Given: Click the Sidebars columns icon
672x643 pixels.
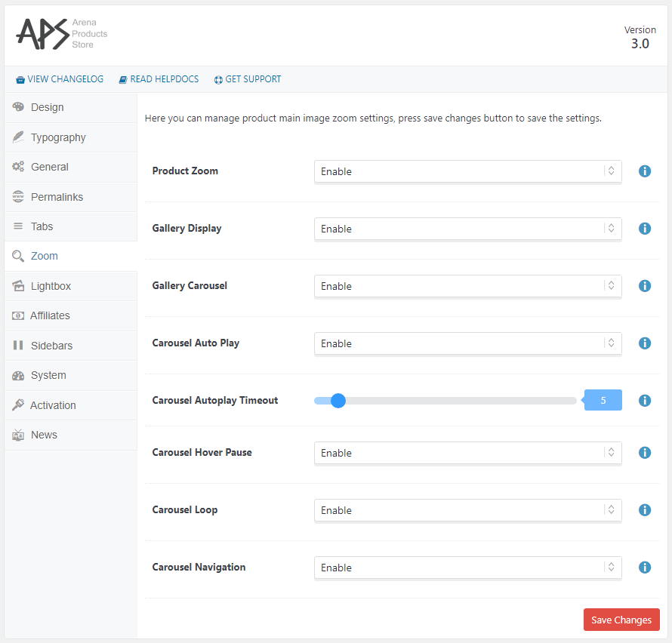Looking at the screenshot, I should [x=18, y=346].
